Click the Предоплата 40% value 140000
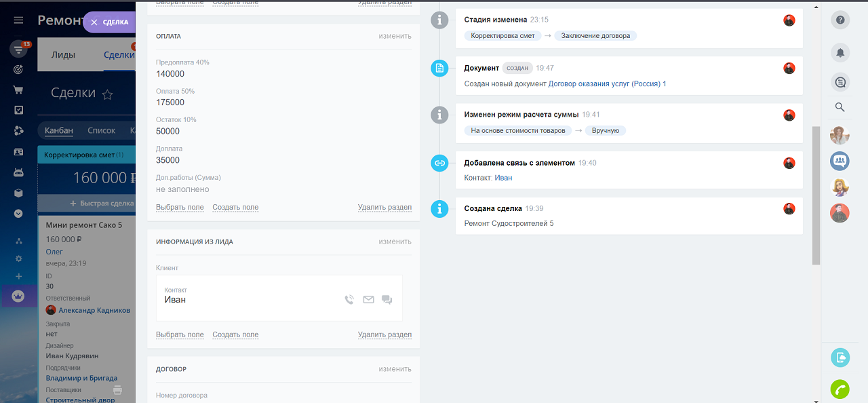 [170, 74]
